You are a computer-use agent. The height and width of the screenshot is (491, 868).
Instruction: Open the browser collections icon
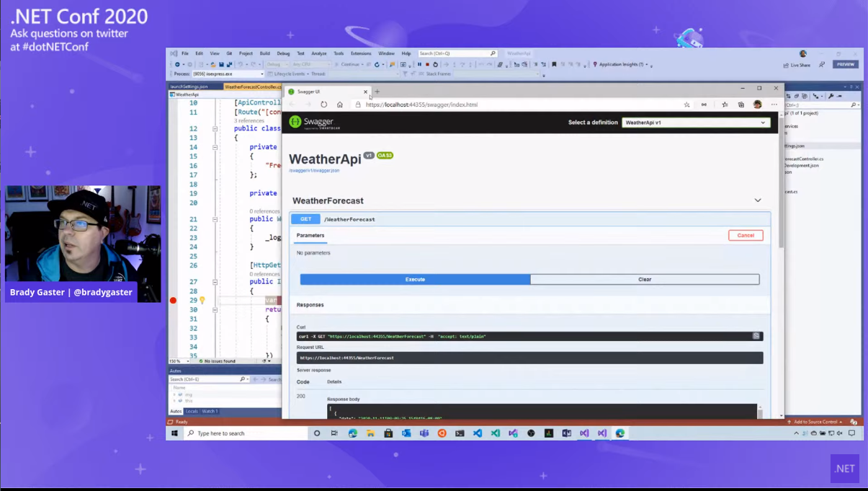(741, 105)
